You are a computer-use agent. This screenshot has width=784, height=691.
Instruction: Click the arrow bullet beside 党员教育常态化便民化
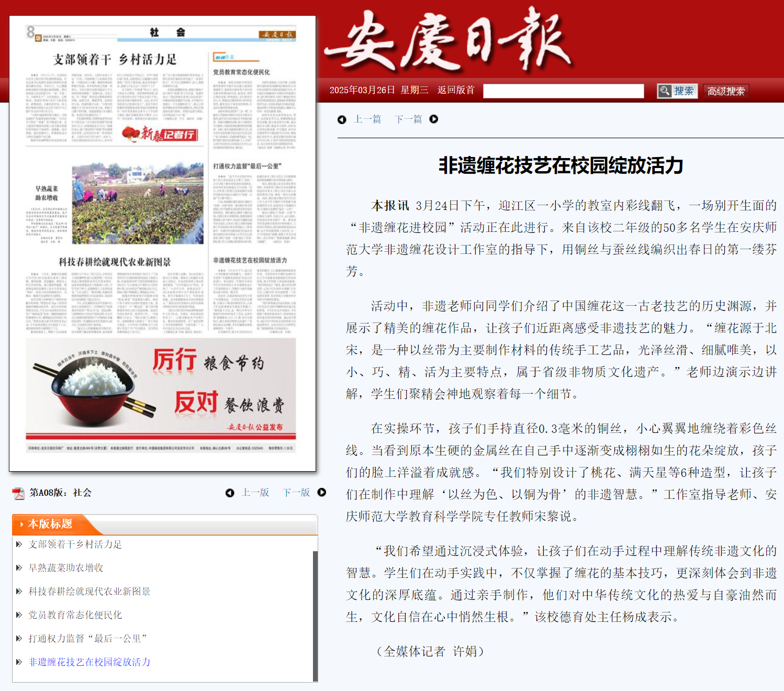coord(19,615)
